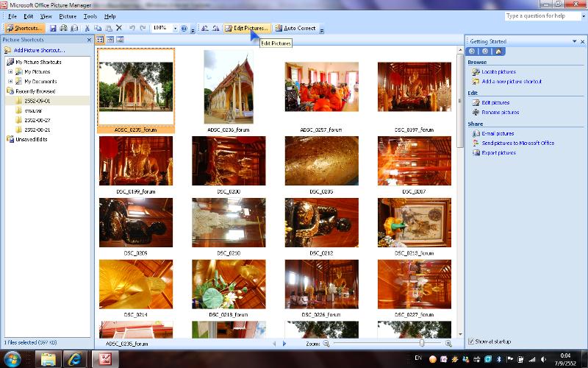Switch to Thumbnail view icon
This screenshot has width=588, height=368.
point(100,40)
